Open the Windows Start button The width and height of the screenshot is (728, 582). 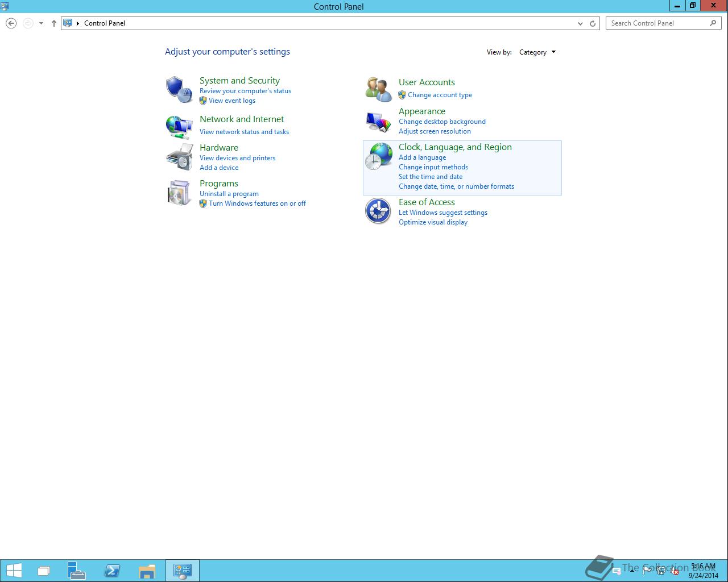(x=14, y=571)
